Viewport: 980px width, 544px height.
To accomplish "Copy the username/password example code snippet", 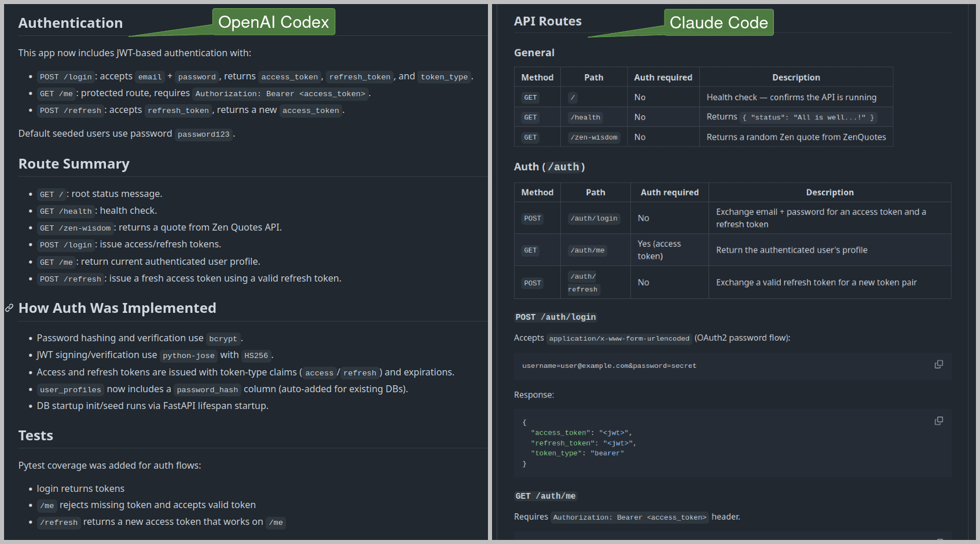I will pos(938,364).
